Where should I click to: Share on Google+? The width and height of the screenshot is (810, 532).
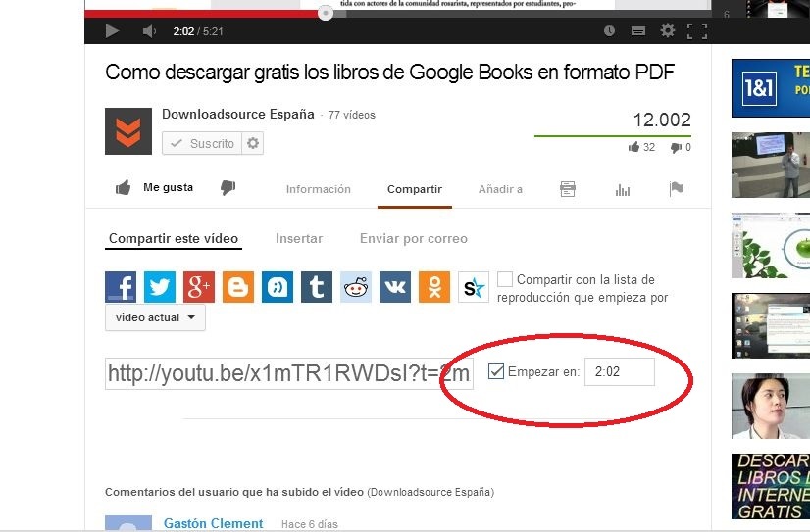199,287
